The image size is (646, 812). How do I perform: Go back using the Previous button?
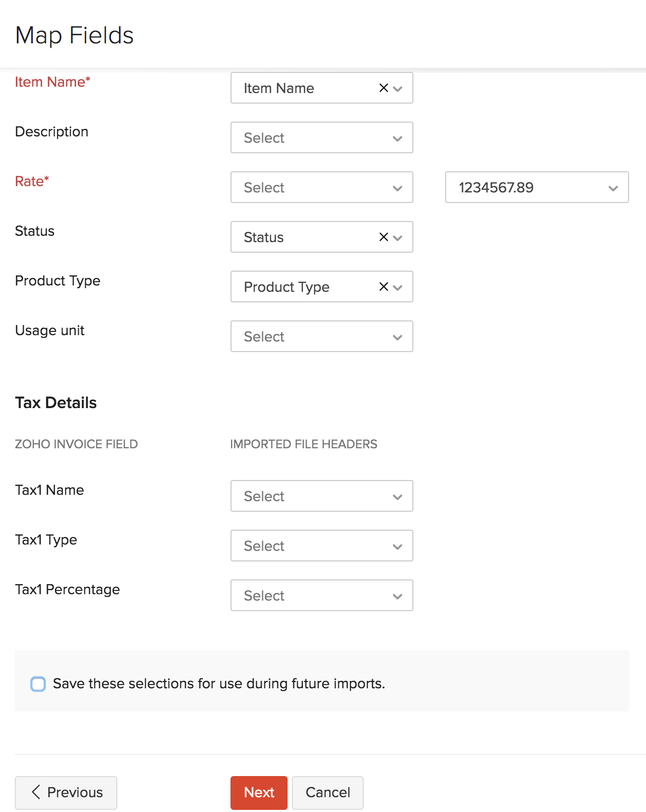tap(66, 792)
